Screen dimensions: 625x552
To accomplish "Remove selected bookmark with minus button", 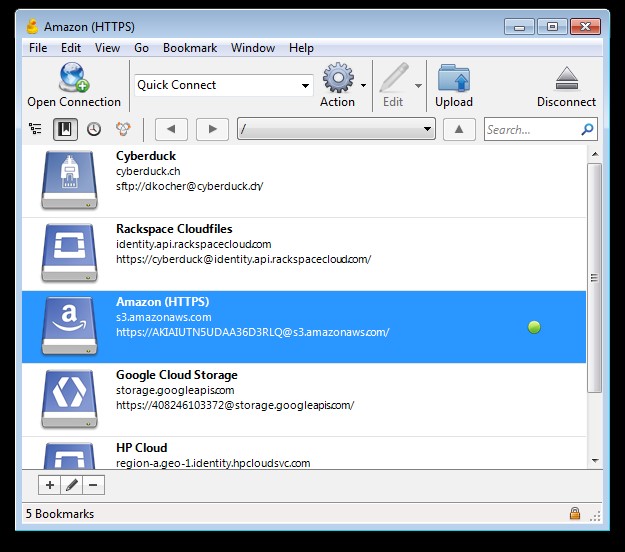I will 93,485.
